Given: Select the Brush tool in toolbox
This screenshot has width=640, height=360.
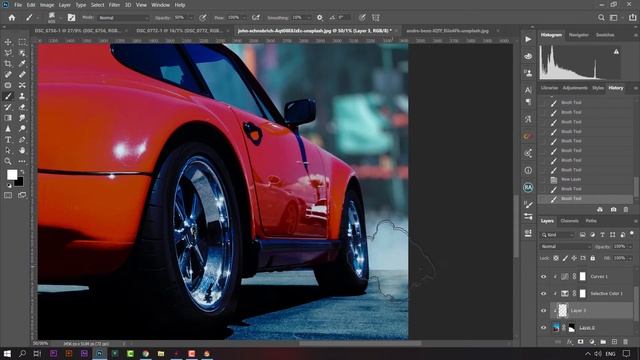Looking at the screenshot, I should point(8,96).
